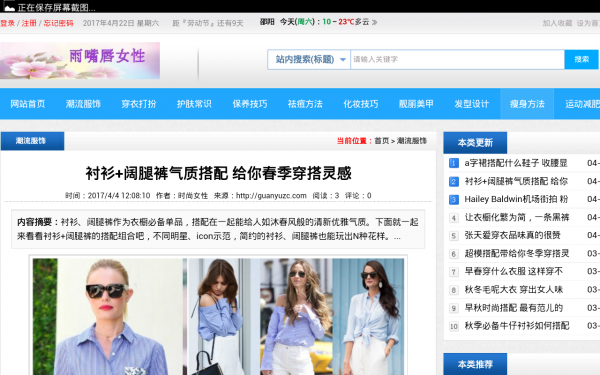
Task: Open 靓丽美甲 navigation item
Action: click(416, 104)
